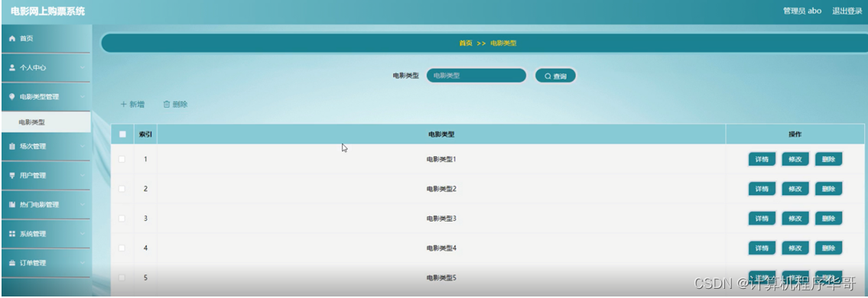Click 删除 for row 电影类型4
The width and height of the screenshot is (868, 298).
828,248
